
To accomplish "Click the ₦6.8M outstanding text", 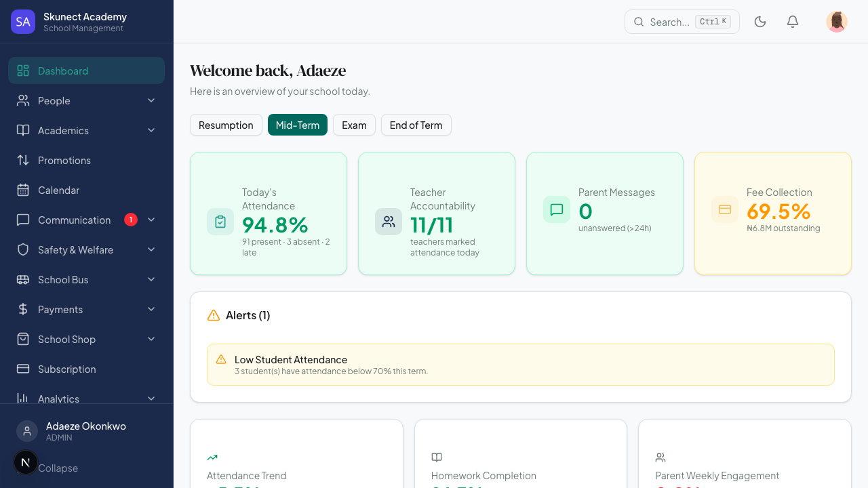I will 783,228.
